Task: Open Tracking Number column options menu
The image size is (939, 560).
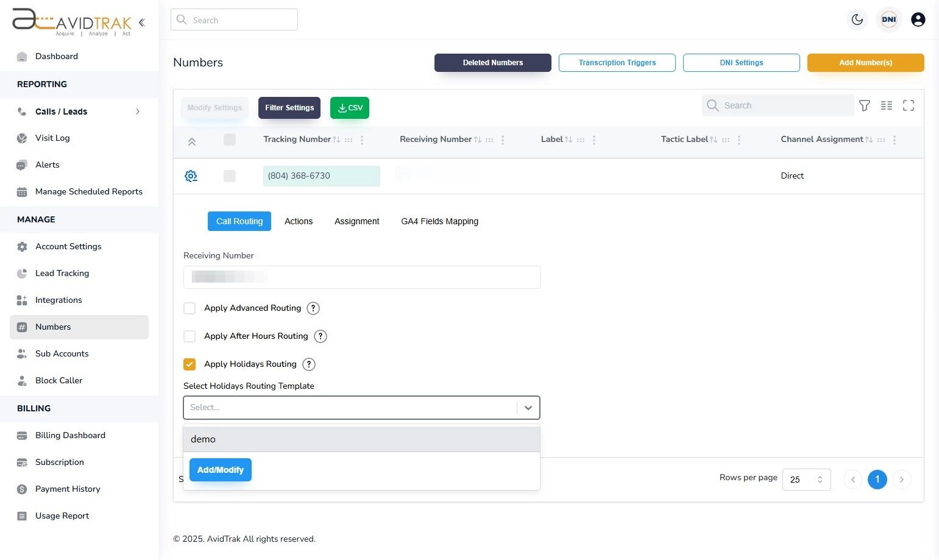Action: 362,140
